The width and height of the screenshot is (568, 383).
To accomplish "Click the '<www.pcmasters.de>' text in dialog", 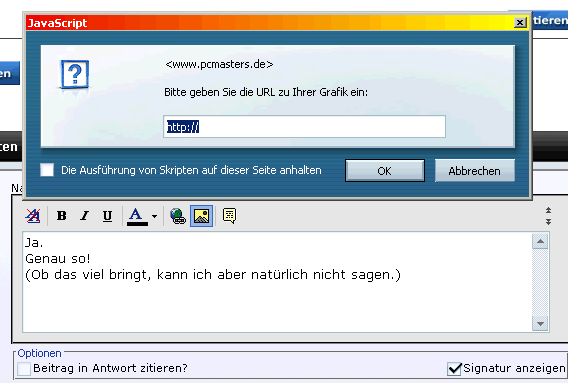I will (219, 64).
